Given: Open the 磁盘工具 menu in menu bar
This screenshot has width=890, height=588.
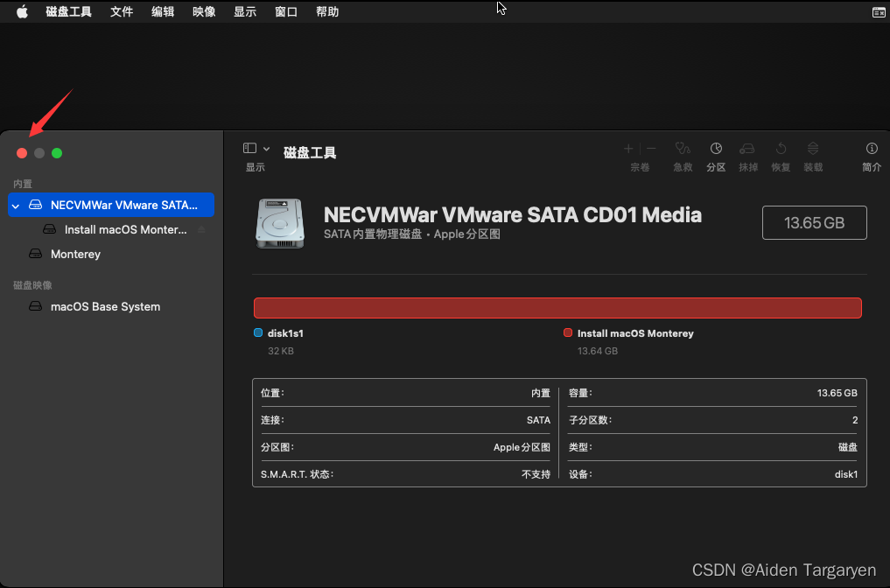Looking at the screenshot, I should coord(68,12).
